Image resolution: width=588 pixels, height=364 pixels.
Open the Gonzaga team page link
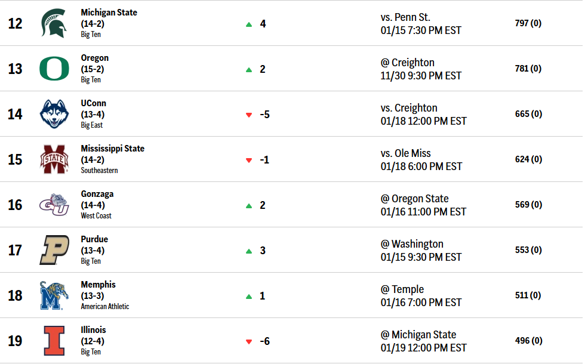(x=97, y=194)
